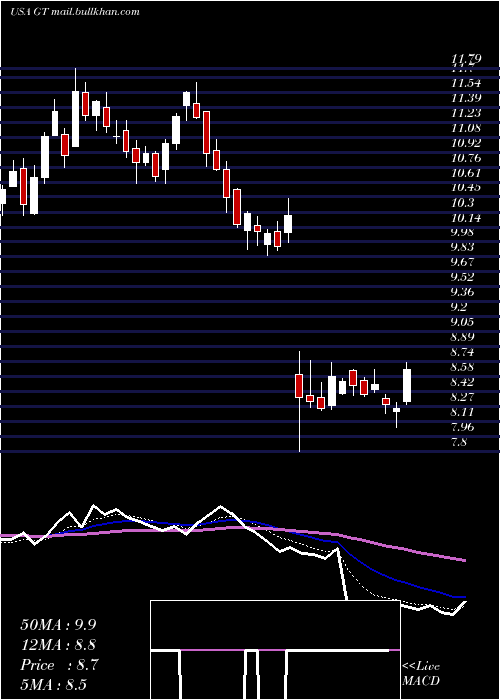500x700 pixels.
Task: Select the 12MA : 8.8 readout
Action: [58, 645]
